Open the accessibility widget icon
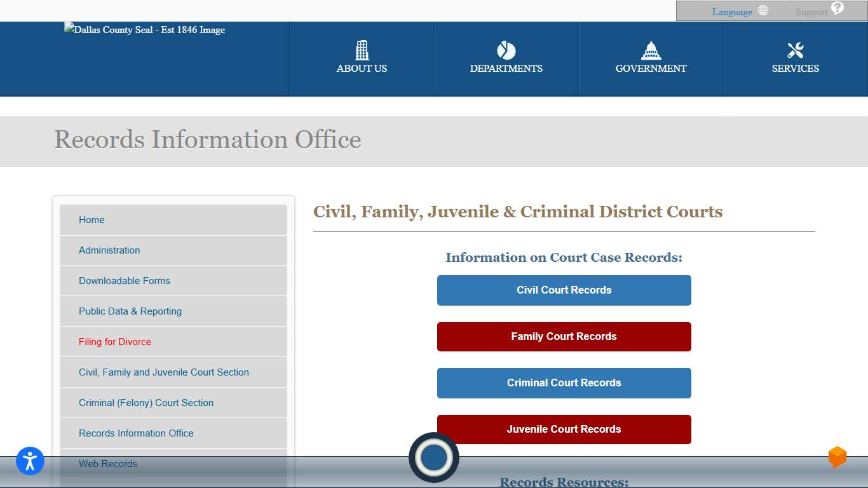This screenshot has height=488, width=868. pyautogui.click(x=30, y=461)
